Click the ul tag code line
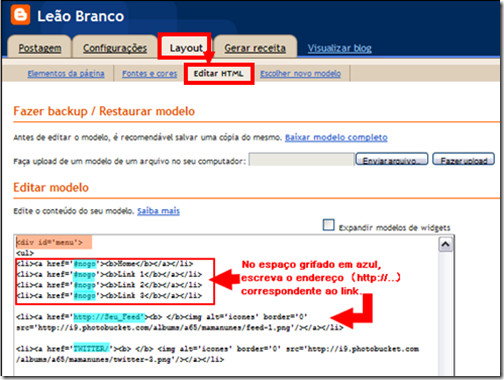The height and width of the screenshot is (380, 504). (x=25, y=253)
